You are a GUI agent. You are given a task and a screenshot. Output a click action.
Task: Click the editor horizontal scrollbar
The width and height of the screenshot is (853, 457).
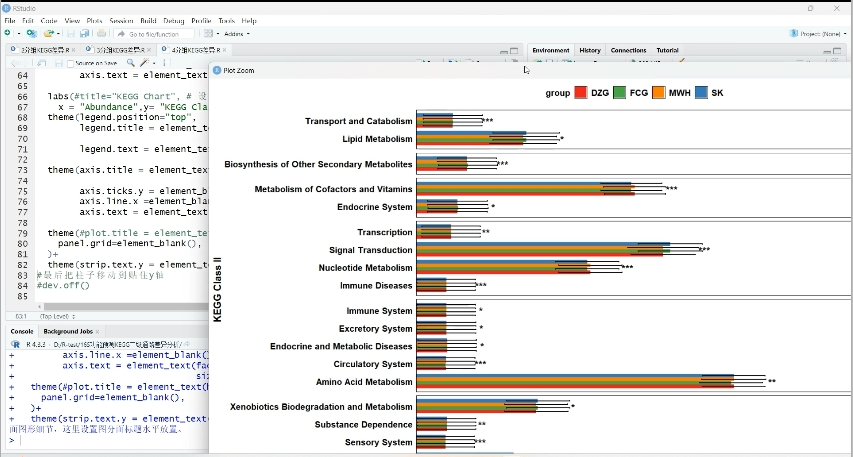pyautogui.click(x=122, y=306)
